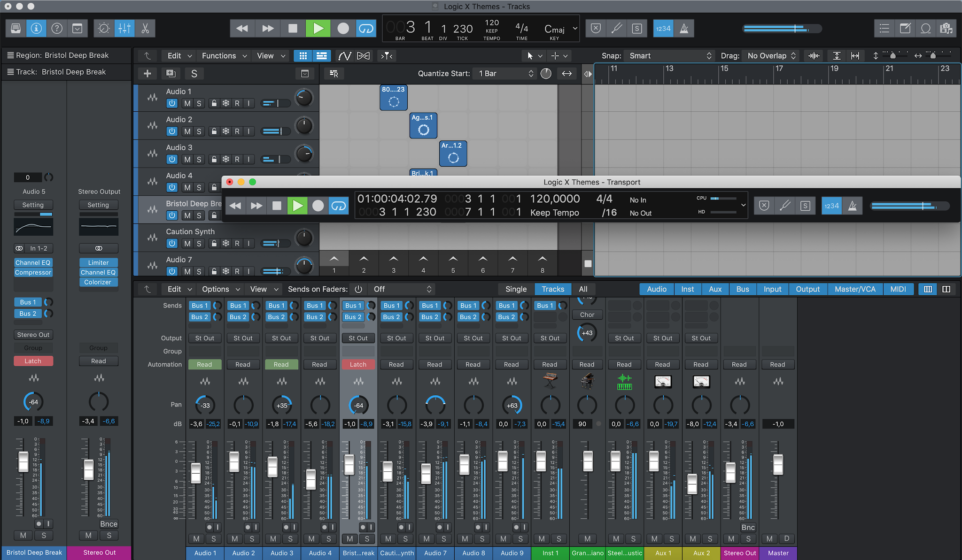
Task: Open Channel EQ plugin on Audio 5 strip
Action: [x=33, y=263]
